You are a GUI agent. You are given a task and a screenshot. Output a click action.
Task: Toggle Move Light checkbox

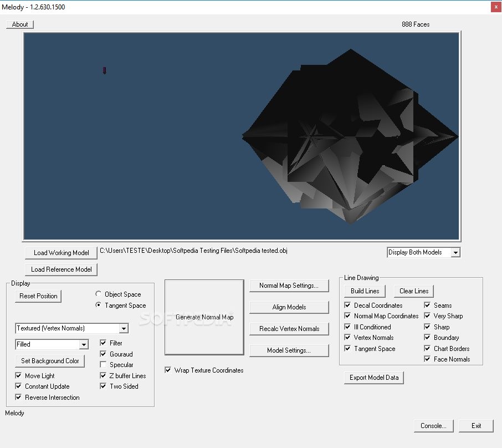(19, 375)
